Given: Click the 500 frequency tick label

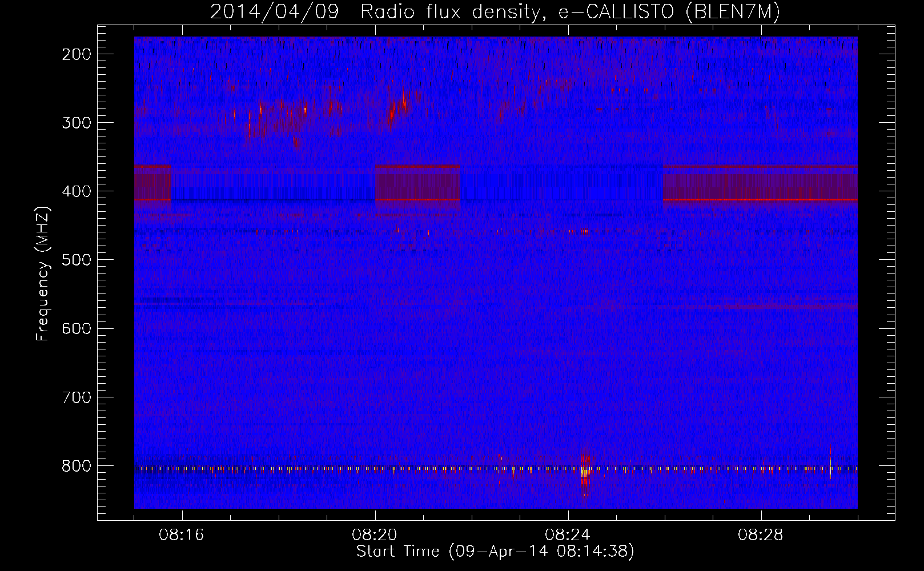Looking at the screenshot, I should click(77, 260).
